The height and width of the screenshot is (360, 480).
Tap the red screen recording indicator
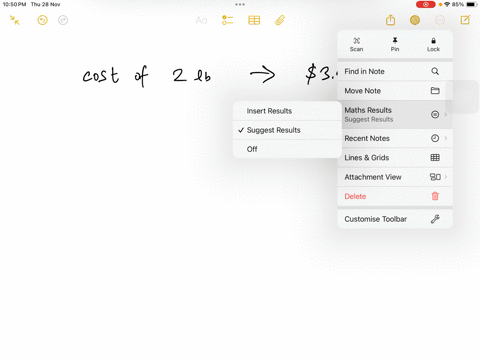[426, 4]
